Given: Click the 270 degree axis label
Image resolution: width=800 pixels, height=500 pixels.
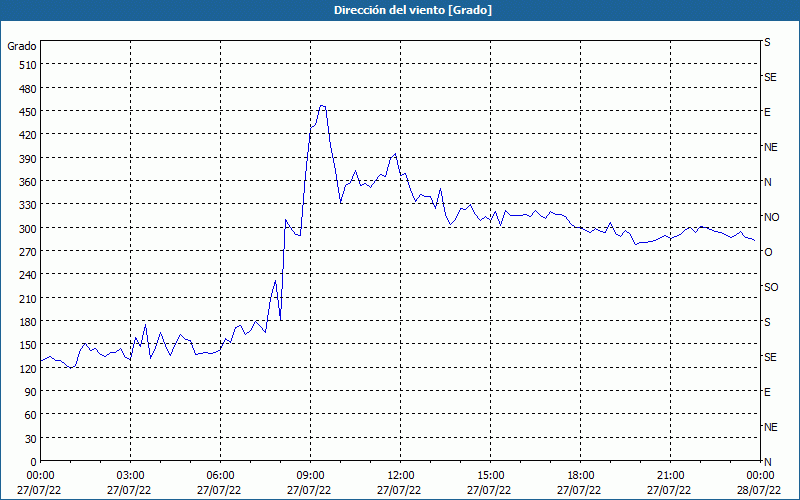Looking at the screenshot, I should [x=29, y=252].
